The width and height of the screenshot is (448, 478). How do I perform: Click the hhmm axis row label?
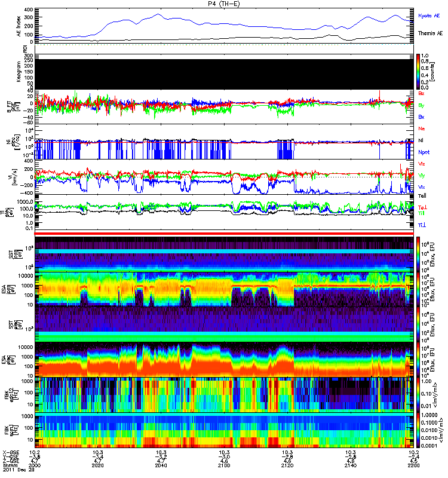click(10, 466)
